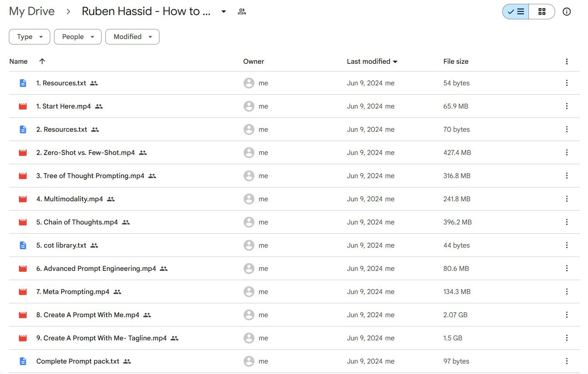588x374 pixels.
Task: Click the video icon of 7. Meta Prompting.mp4
Action: 23,292
